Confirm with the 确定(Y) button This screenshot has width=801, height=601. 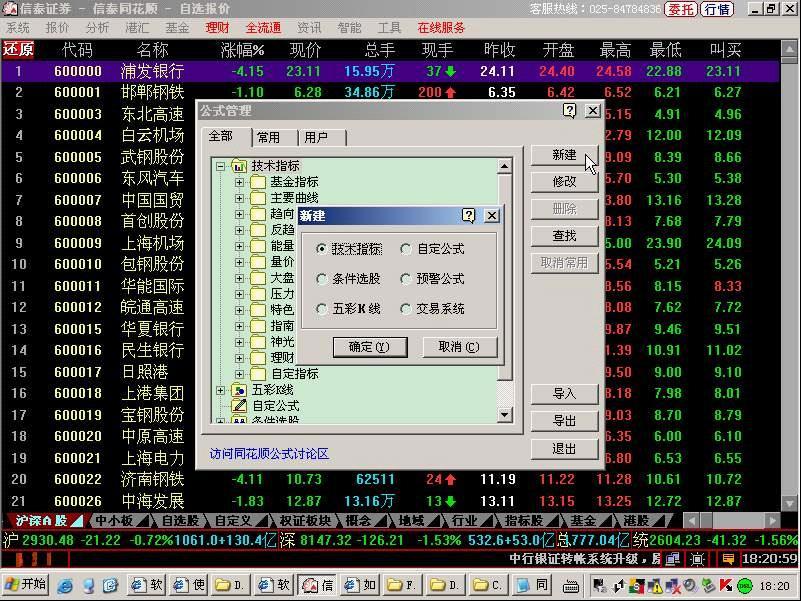[370, 347]
